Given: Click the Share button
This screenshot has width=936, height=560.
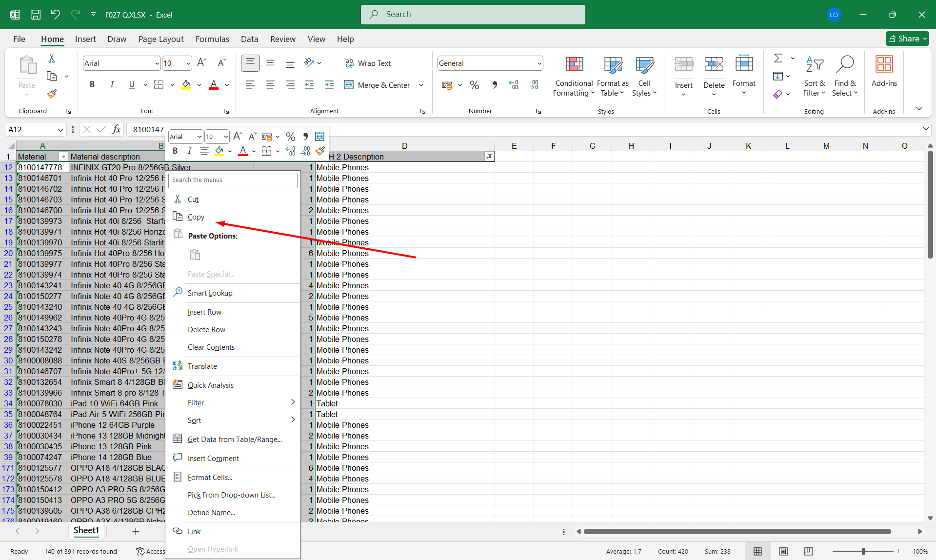Looking at the screenshot, I should click(907, 39).
